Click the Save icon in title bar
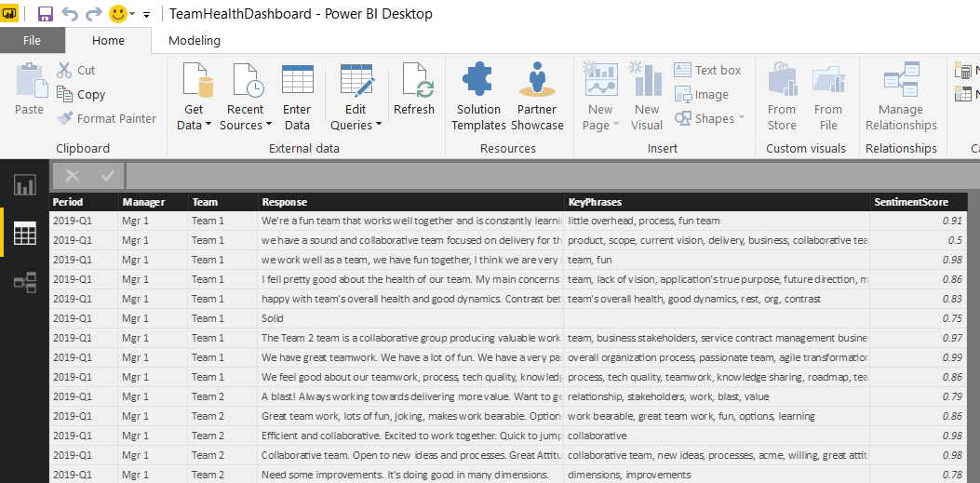Image resolution: width=980 pixels, height=483 pixels. coord(46,14)
